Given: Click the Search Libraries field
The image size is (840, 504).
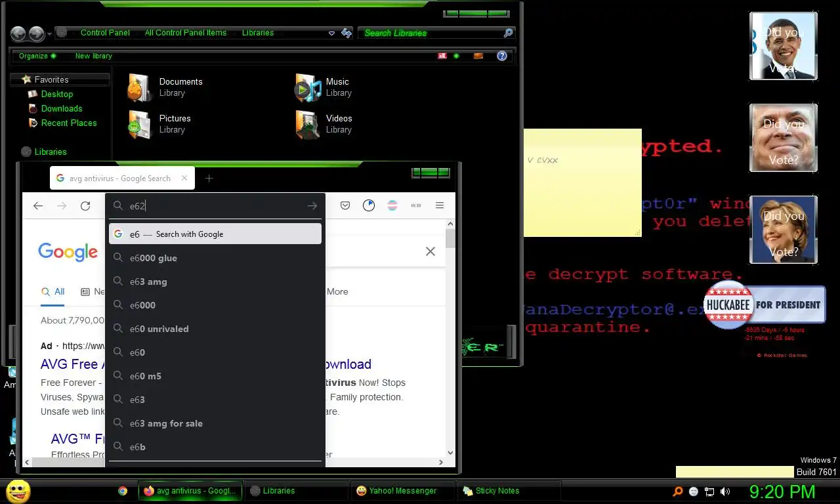Looking at the screenshot, I should 430,33.
